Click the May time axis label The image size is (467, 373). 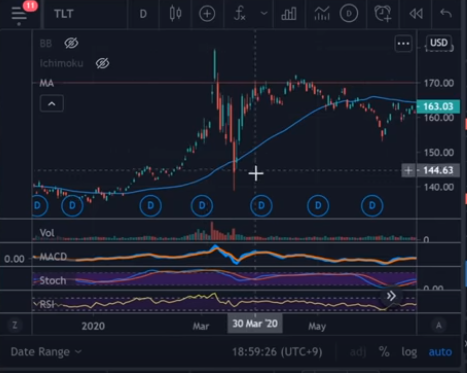[x=317, y=326]
